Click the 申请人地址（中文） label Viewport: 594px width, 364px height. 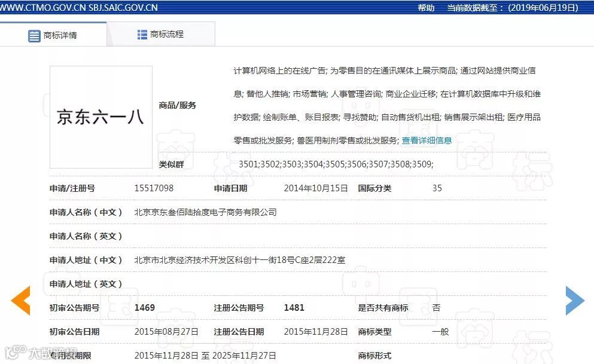tap(86, 260)
